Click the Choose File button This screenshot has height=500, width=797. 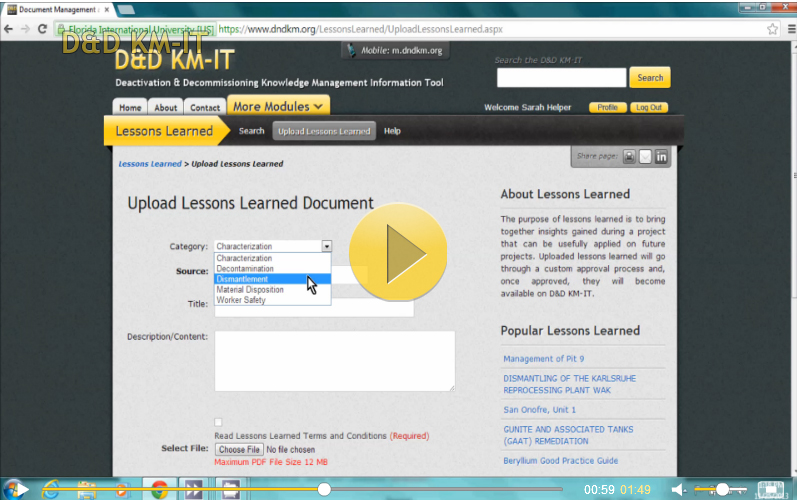tap(239, 449)
